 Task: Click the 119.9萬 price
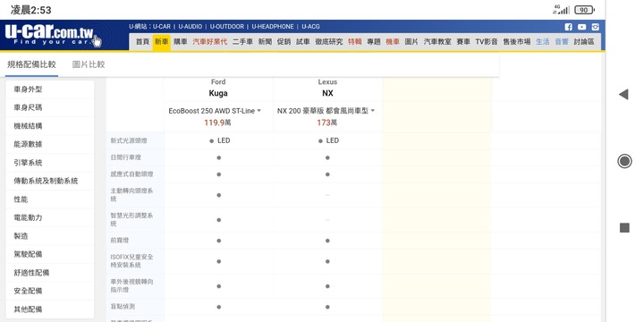[217, 123]
